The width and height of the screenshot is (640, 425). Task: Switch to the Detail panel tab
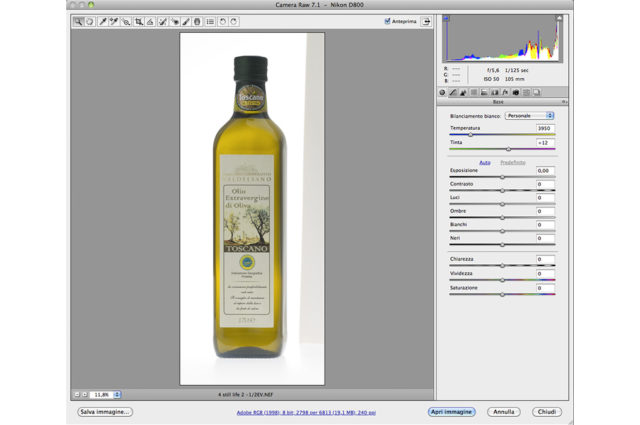tap(463, 93)
